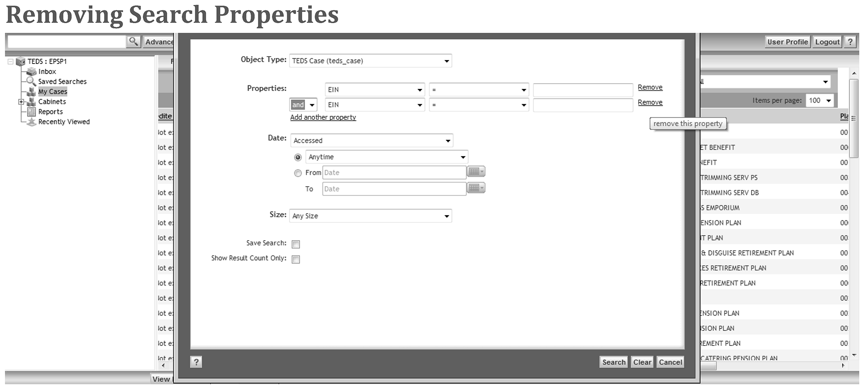Open the Object Type dropdown
Screen dimensions: 868x391
[370, 61]
